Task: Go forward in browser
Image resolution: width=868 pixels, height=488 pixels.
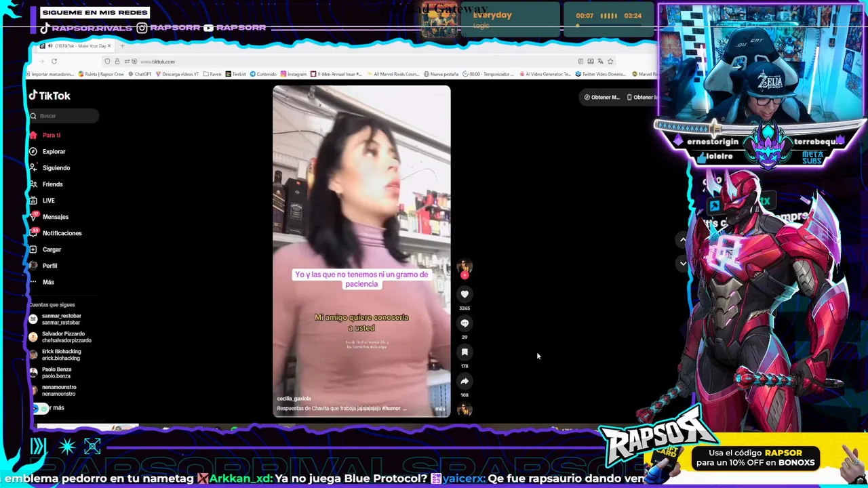Action: (x=42, y=61)
